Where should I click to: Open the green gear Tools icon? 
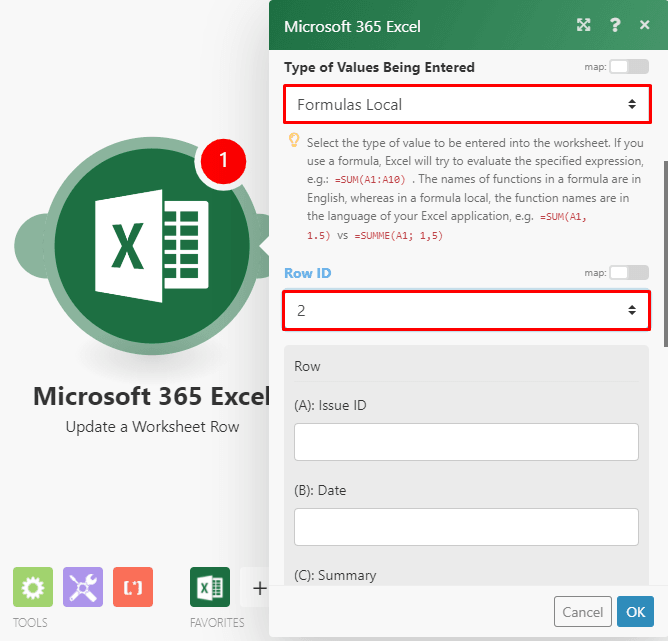(x=33, y=587)
